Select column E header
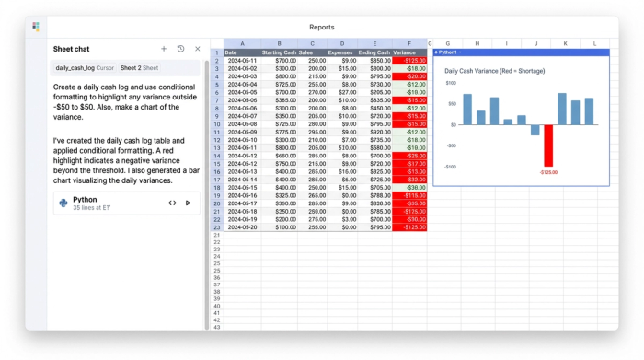 pyautogui.click(x=374, y=43)
